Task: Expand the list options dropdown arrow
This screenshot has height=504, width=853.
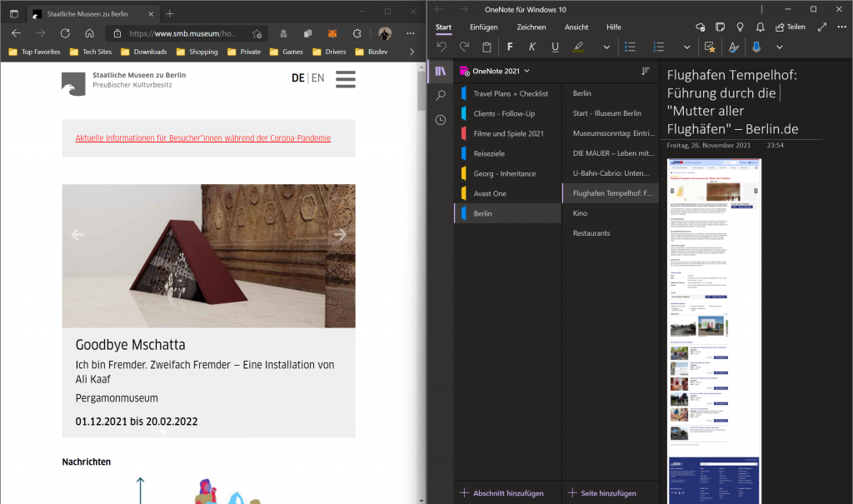Action: [686, 47]
